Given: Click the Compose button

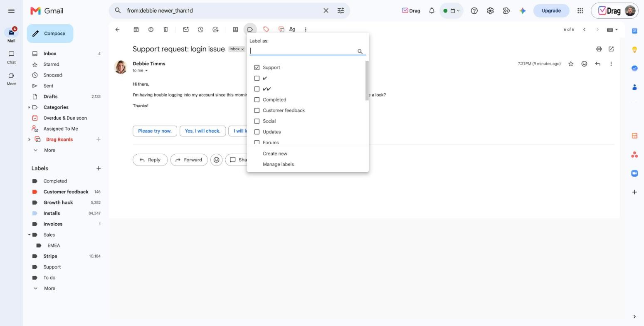Looking at the screenshot, I should [x=50, y=34].
